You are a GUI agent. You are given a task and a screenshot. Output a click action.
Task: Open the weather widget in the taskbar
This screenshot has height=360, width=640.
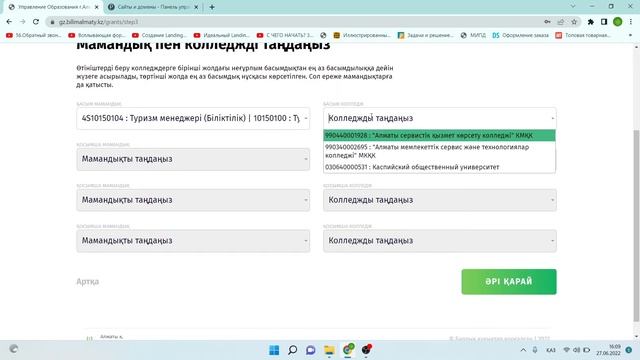click(x=14, y=349)
